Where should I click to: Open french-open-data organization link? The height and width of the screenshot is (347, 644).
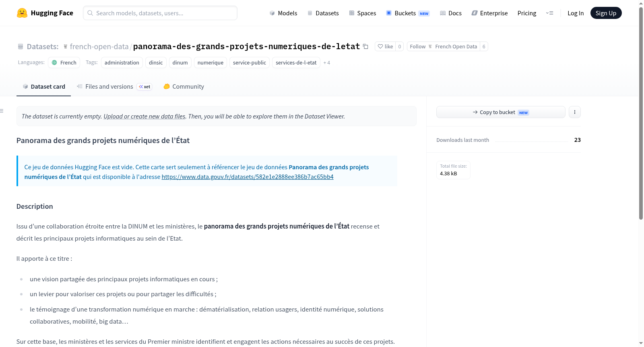coord(99,46)
